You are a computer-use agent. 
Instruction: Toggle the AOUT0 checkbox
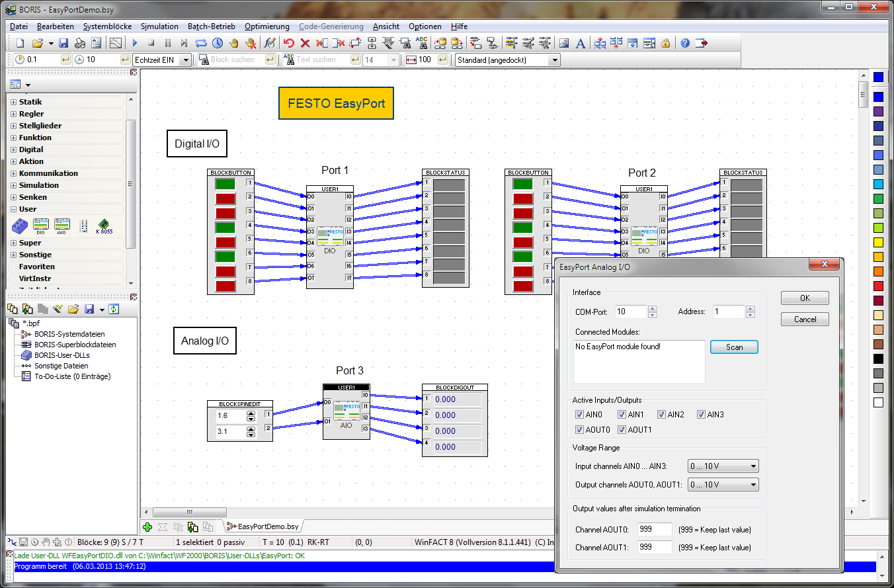[580, 430]
